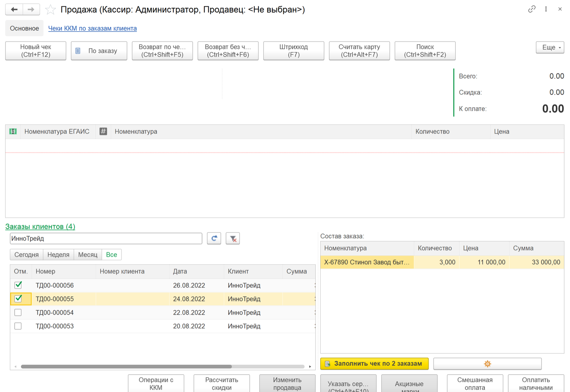The image size is (570, 392).
Task: Show all orders with Все filter
Action: click(112, 255)
